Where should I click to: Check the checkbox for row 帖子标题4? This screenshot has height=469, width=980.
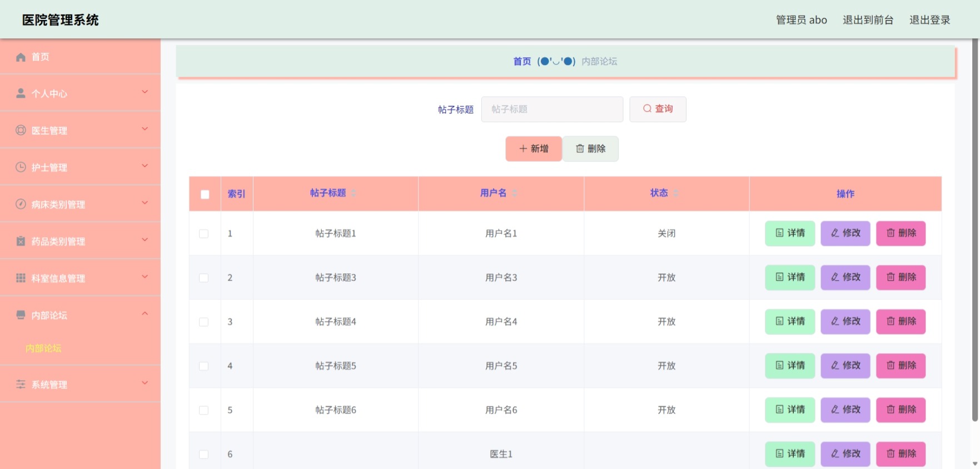point(204,322)
